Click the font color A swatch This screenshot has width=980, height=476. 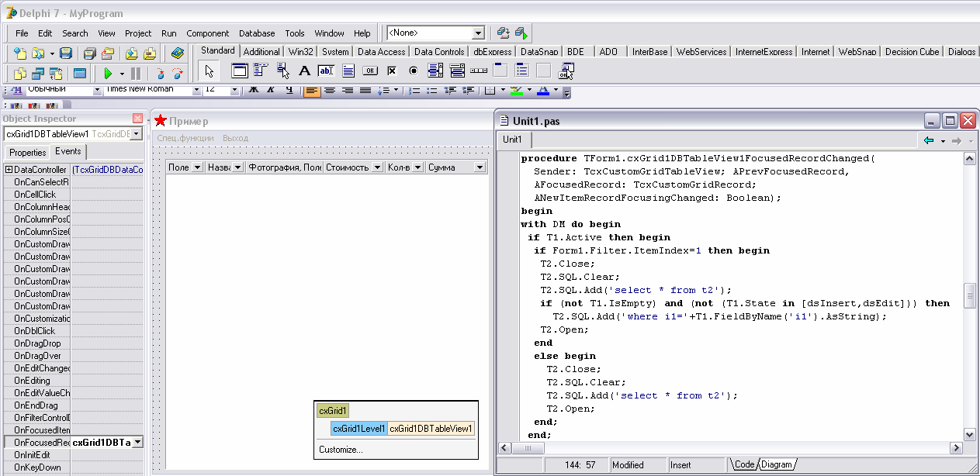click(x=542, y=91)
